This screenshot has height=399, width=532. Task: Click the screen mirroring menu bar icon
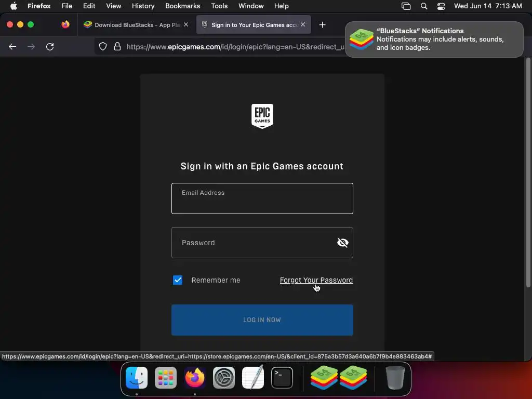(x=406, y=6)
